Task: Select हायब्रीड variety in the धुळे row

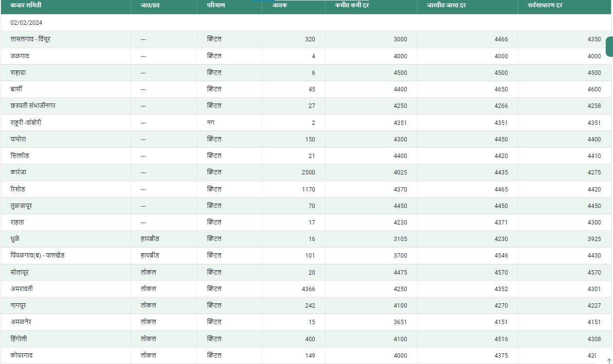Action: (x=150, y=239)
